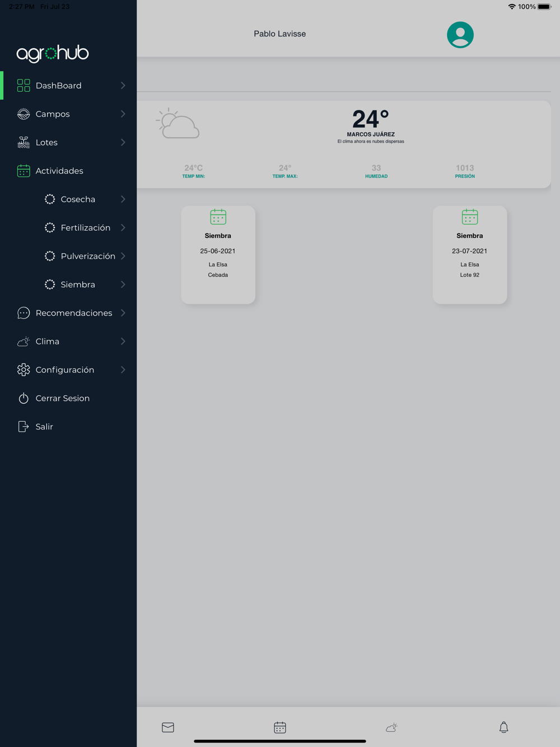560x747 pixels.
Task: Choose Cosecha under Actividades
Action: coord(68,199)
